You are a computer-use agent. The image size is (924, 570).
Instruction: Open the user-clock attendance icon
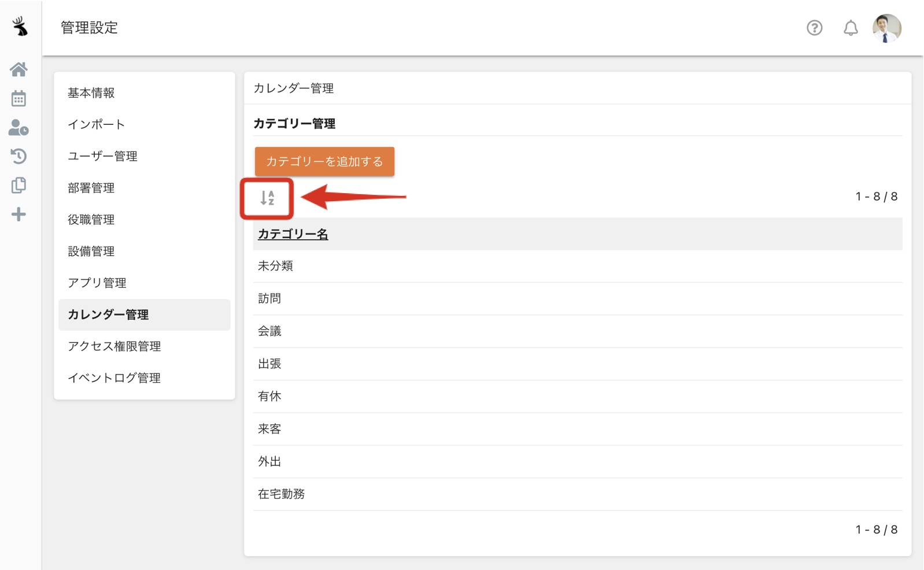[19, 128]
